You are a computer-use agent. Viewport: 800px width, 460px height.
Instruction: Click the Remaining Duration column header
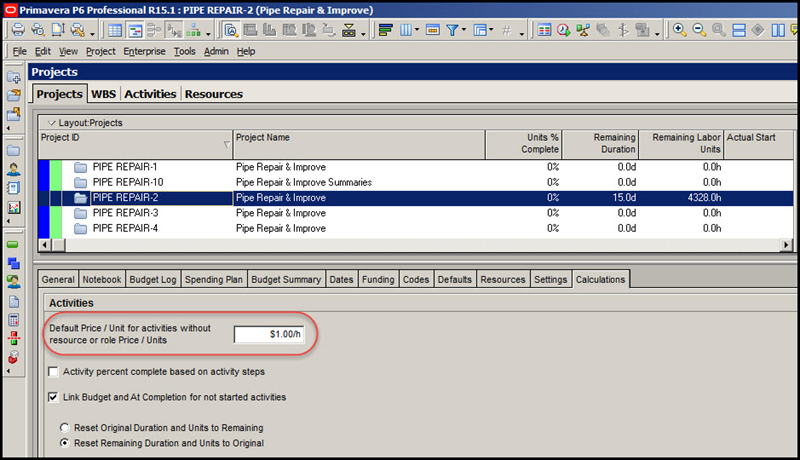[599, 145]
